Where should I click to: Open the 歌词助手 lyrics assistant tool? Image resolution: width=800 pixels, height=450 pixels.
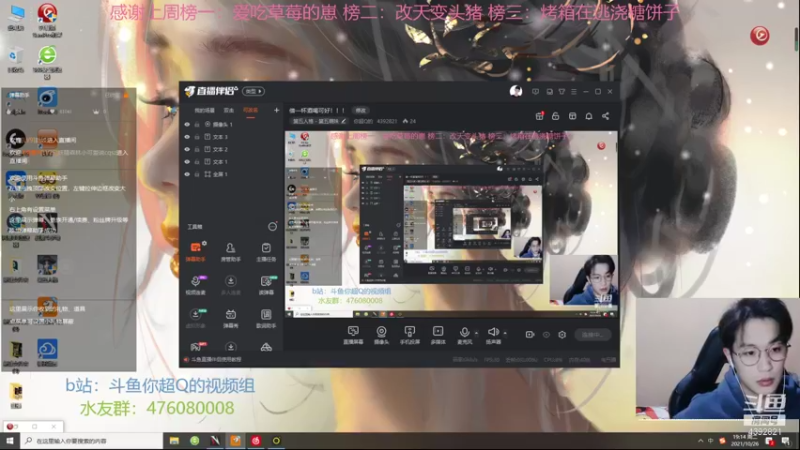(x=266, y=318)
